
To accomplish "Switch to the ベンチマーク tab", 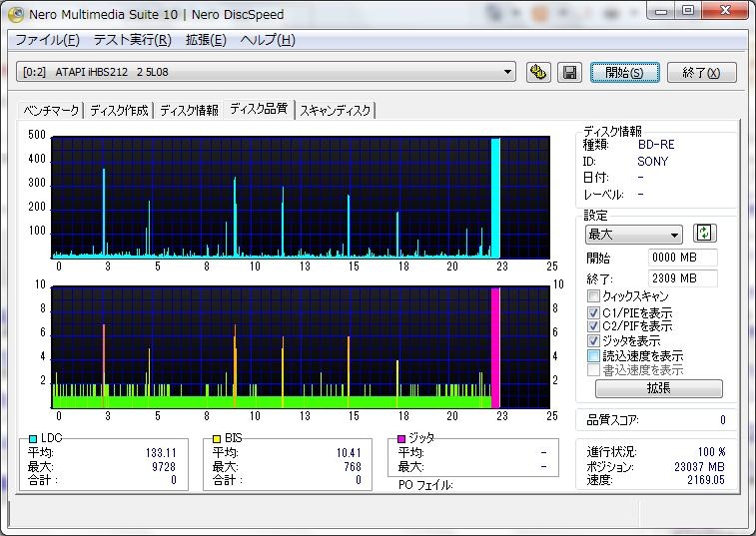I will coord(51,111).
